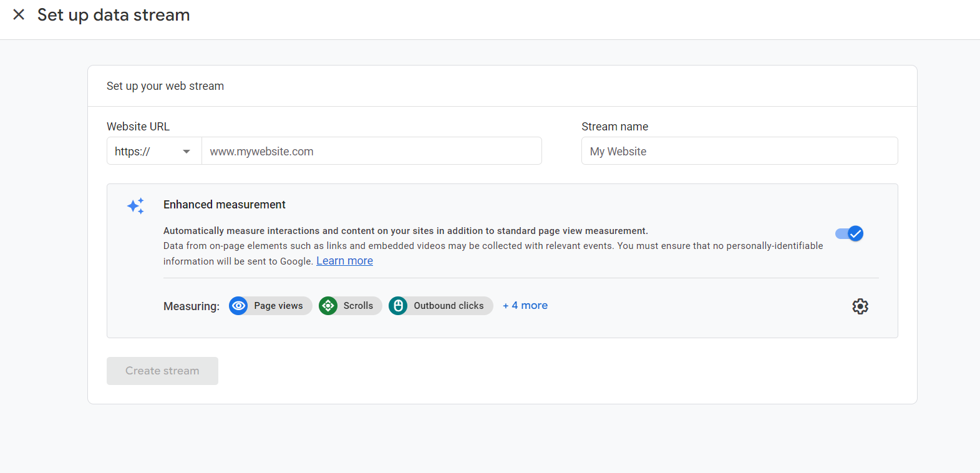Click the Outbound clicks mouse icon

coord(398,306)
